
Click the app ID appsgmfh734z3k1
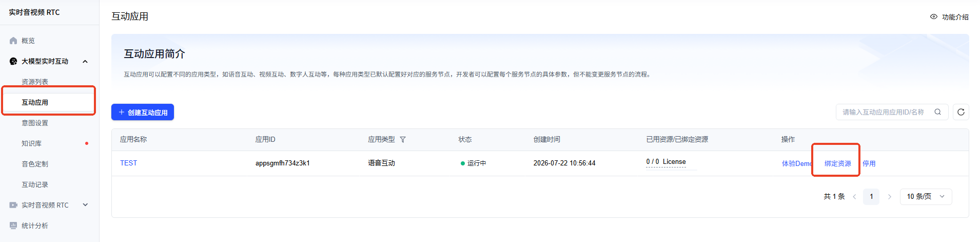point(283,163)
